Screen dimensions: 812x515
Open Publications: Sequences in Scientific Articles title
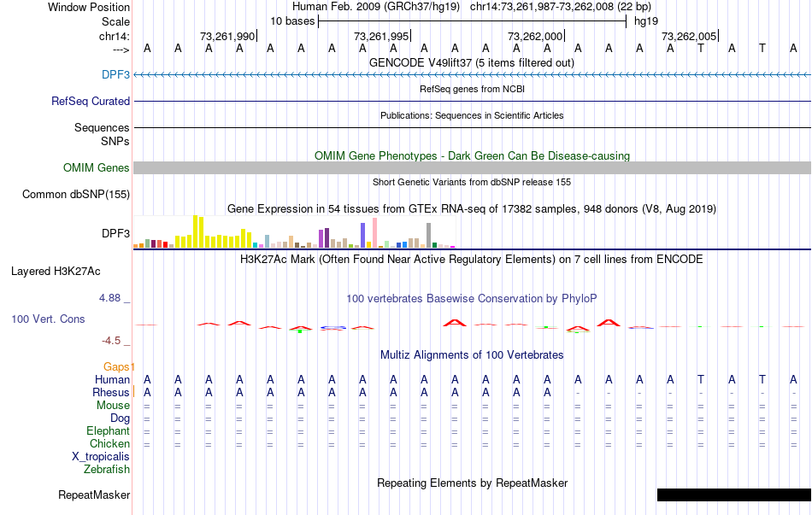click(x=472, y=115)
